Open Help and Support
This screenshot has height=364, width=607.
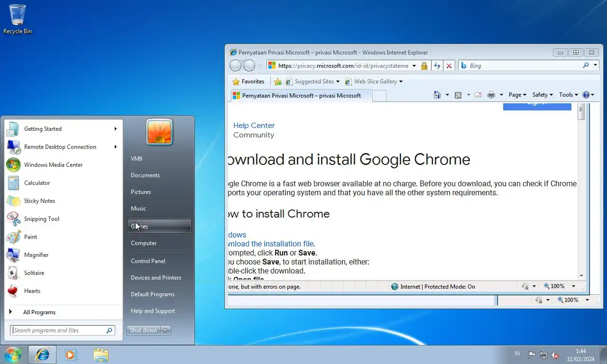pyautogui.click(x=159, y=311)
